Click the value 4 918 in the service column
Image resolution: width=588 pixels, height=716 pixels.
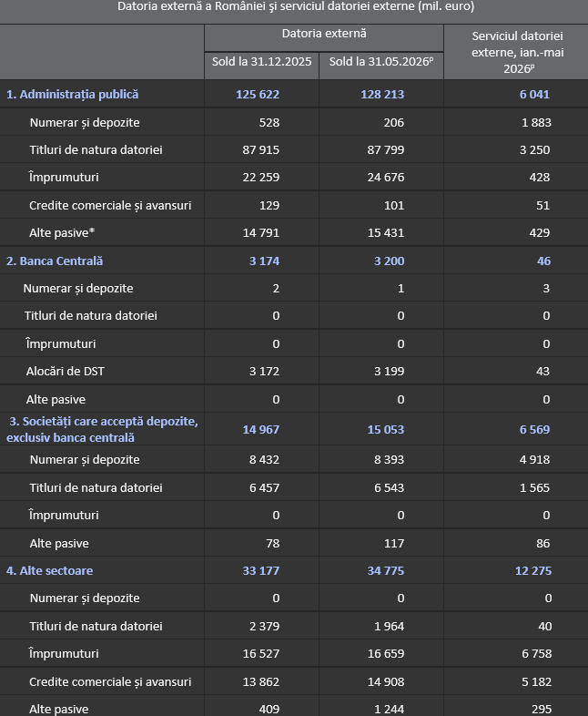pyautogui.click(x=534, y=459)
